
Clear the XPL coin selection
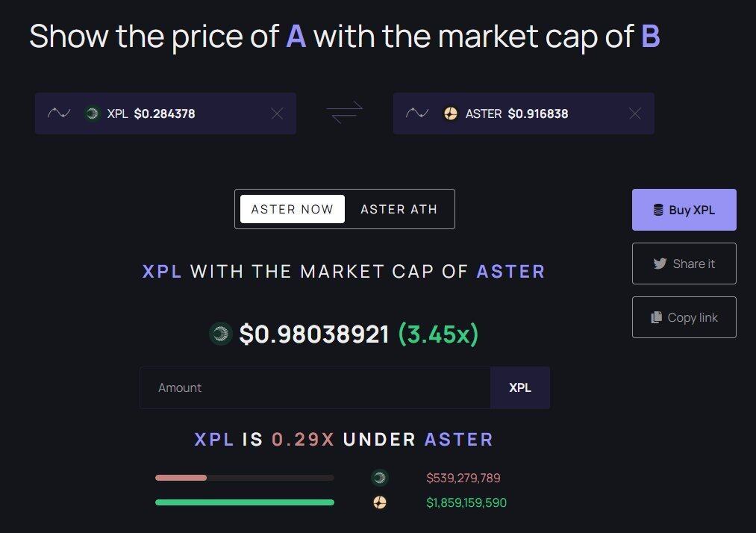pyautogui.click(x=277, y=113)
